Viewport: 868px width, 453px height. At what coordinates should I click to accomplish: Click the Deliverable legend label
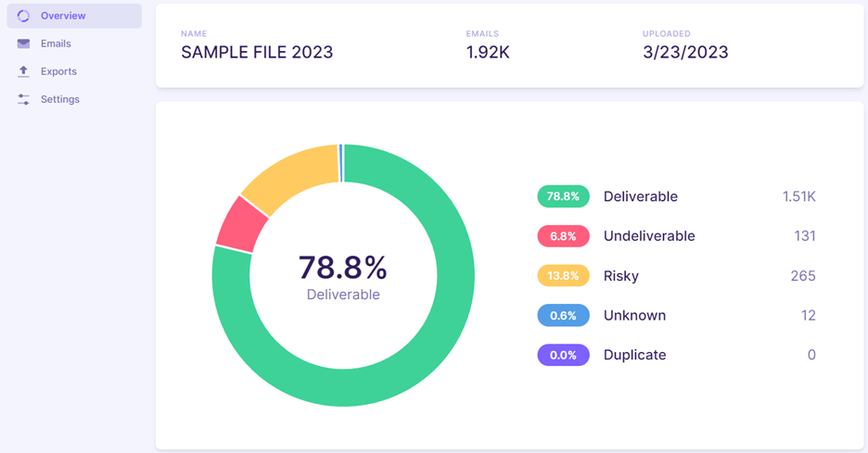tap(641, 196)
